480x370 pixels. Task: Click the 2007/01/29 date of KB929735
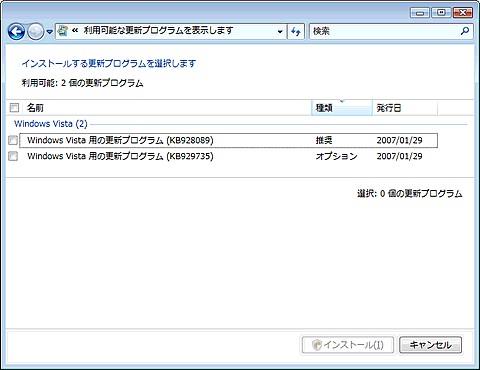coord(399,156)
